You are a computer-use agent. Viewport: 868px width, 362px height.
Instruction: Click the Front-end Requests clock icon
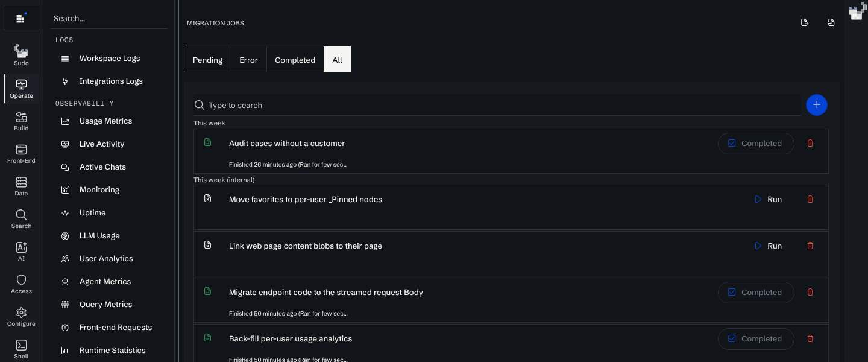(65, 328)
